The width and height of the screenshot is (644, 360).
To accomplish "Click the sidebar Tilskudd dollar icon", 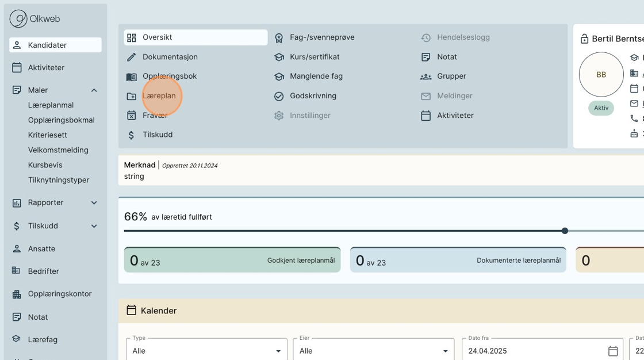I will pos(17,226).
